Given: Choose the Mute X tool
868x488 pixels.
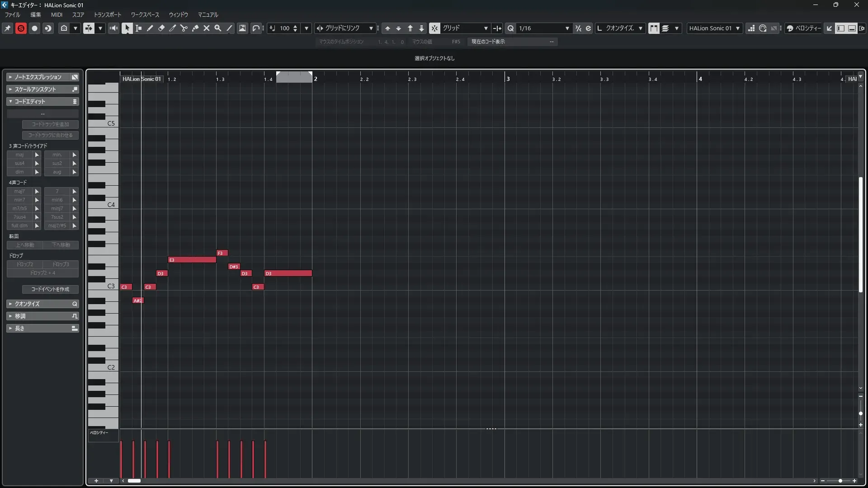Looking at the screenshot, I should click(x=207, y=28).
